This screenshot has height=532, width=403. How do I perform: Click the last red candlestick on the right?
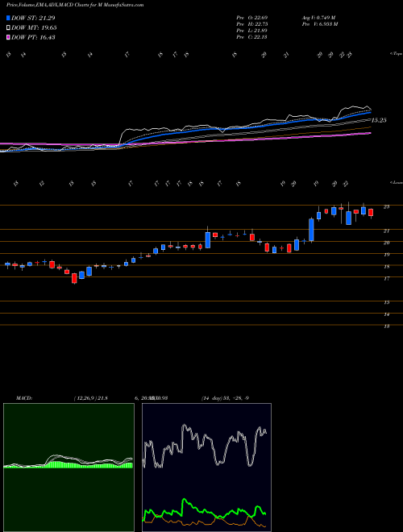pyautogui.click(x=371, y=213)
